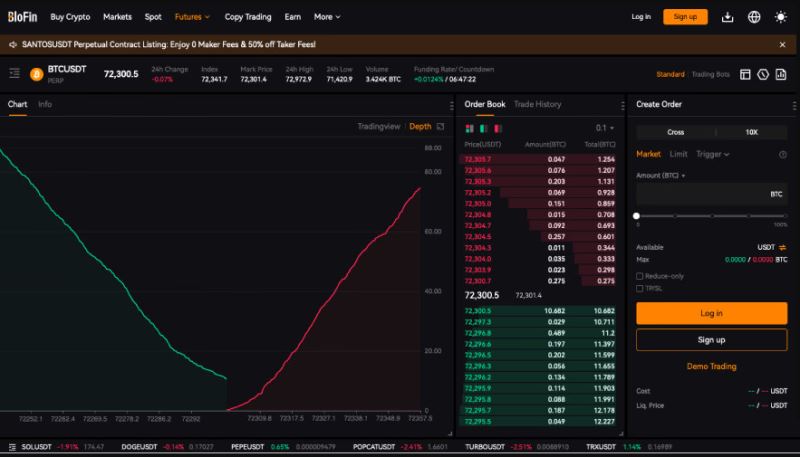Open the Demo Trading link
Image resolution: width=800 pixels, height=457 pixels.
click(x=711, y=366)
